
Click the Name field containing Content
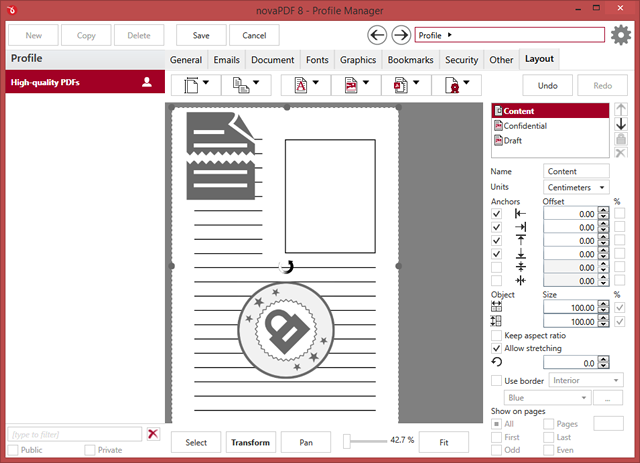point(576,171)
